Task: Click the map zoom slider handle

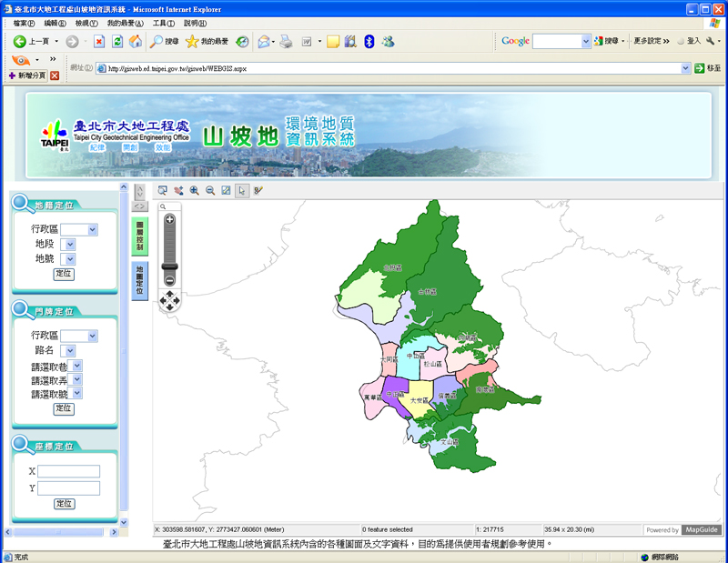Action: [169, 266]
